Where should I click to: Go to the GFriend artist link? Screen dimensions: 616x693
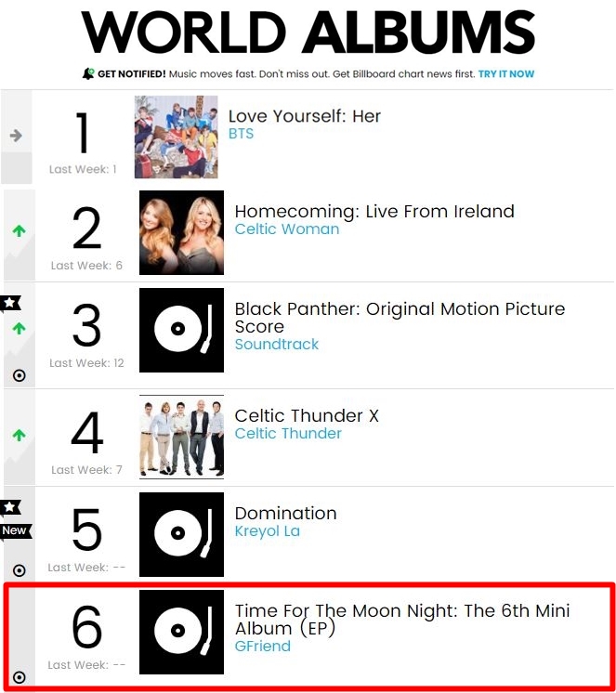pos(262,647)
